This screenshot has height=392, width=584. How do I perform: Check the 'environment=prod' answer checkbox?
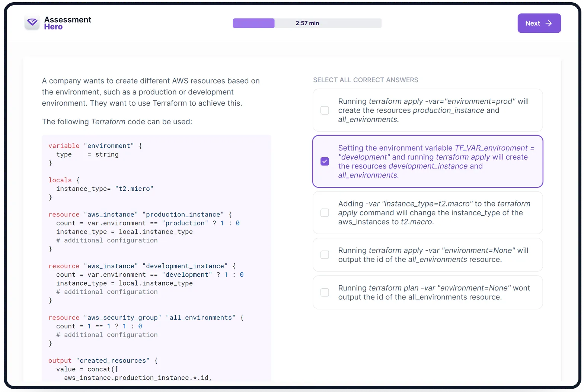pyautogui.click(x=325, y=110)
